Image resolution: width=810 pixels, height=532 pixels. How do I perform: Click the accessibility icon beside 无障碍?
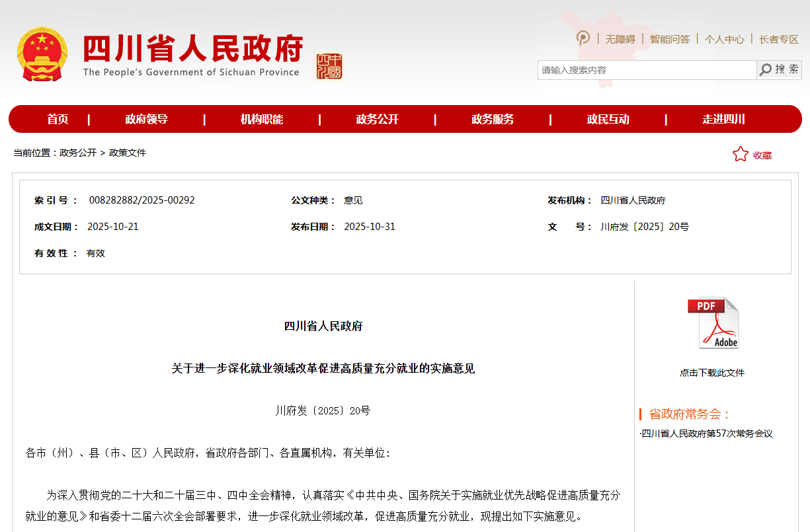pyautogui.click(x=583, y=38)
